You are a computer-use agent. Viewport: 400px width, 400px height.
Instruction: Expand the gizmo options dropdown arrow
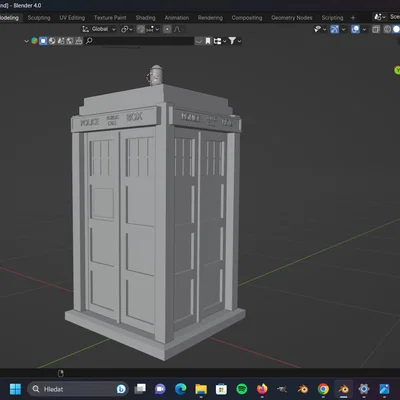(x=343, y=29)
